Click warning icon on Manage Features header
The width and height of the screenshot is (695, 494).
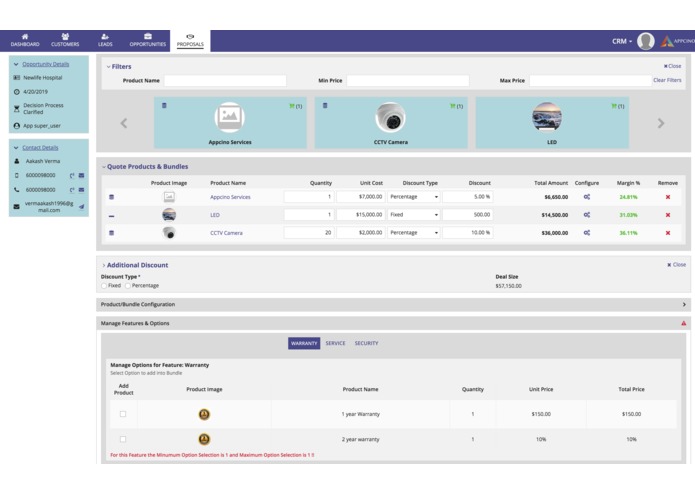pos(683,323)
